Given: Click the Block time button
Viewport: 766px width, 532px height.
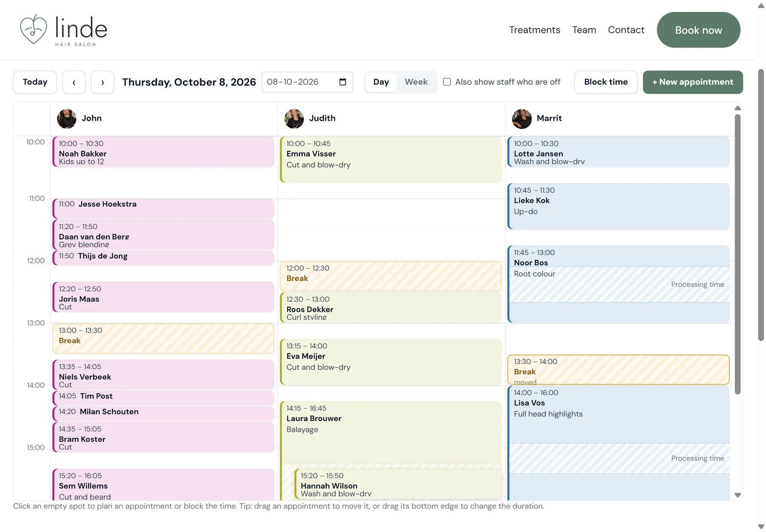Looking at the screenshot, I should click(606, 82).
